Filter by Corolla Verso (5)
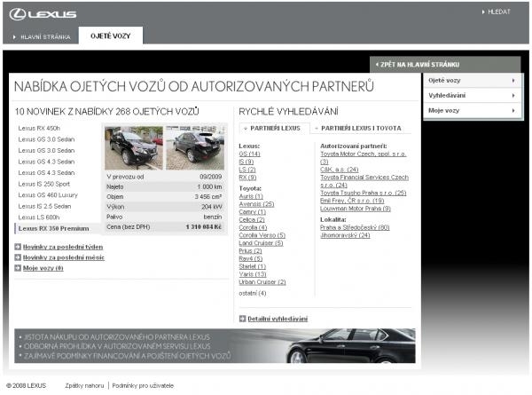532x395 pixels. click(262, 235)
